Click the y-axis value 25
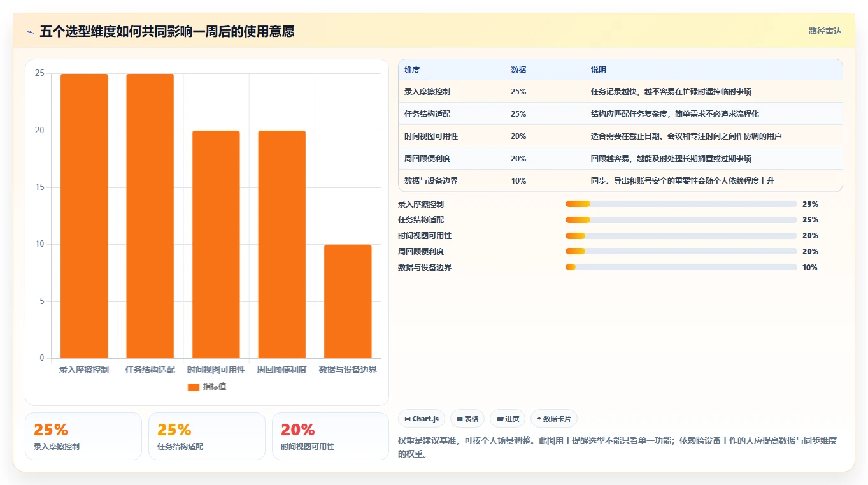868x485 pixels. pos(39,73)
